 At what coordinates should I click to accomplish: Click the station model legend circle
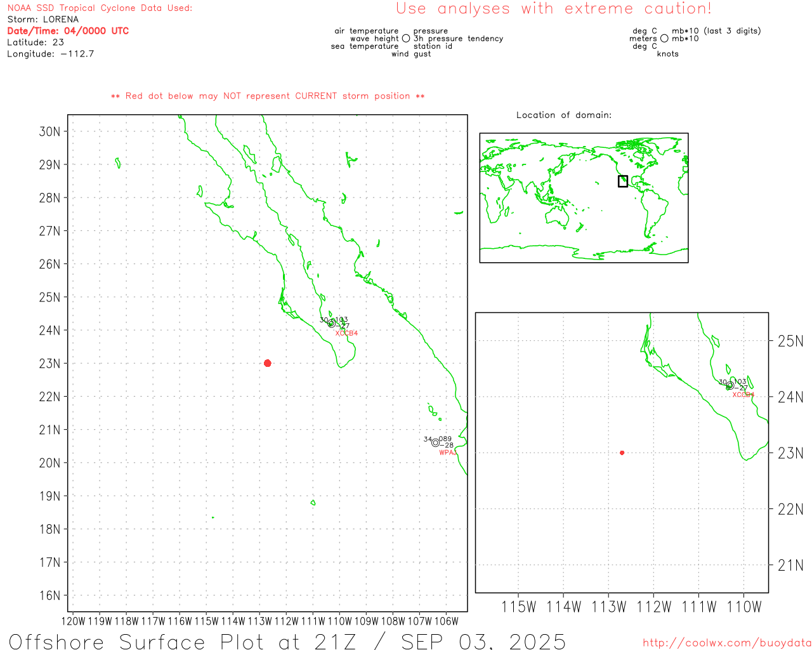(406, 39)
